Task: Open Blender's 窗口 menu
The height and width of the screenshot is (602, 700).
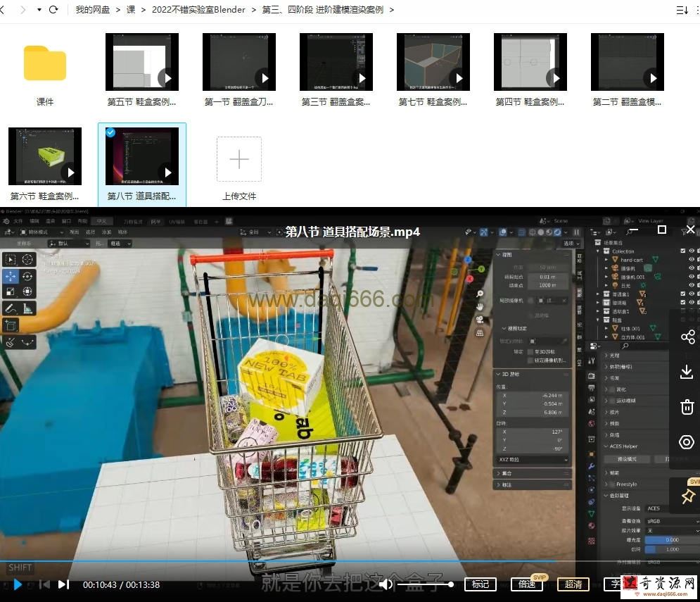Action: pyautogui.click(x=67, y=221)
